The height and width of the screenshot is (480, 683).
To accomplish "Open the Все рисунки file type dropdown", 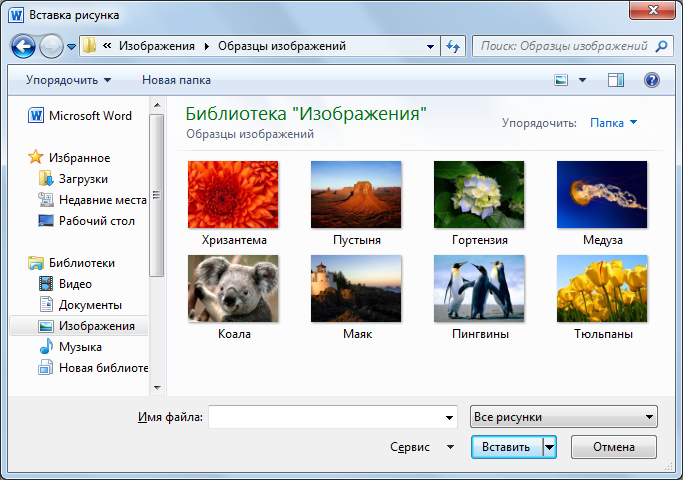I will (x=564, y=417).
